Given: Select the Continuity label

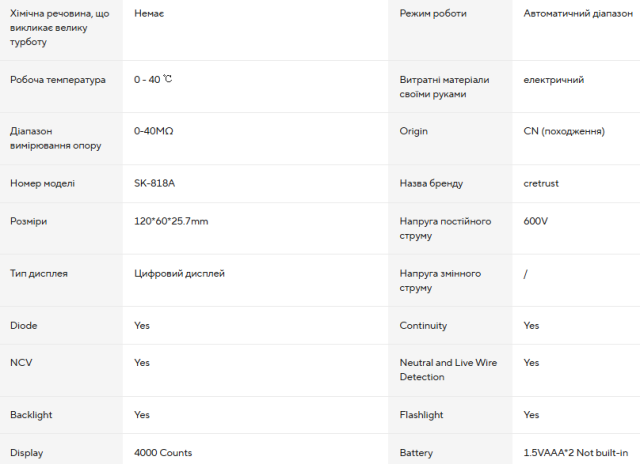Looking at the screenshot, I should pyautogui.click(x=423, y=326).
